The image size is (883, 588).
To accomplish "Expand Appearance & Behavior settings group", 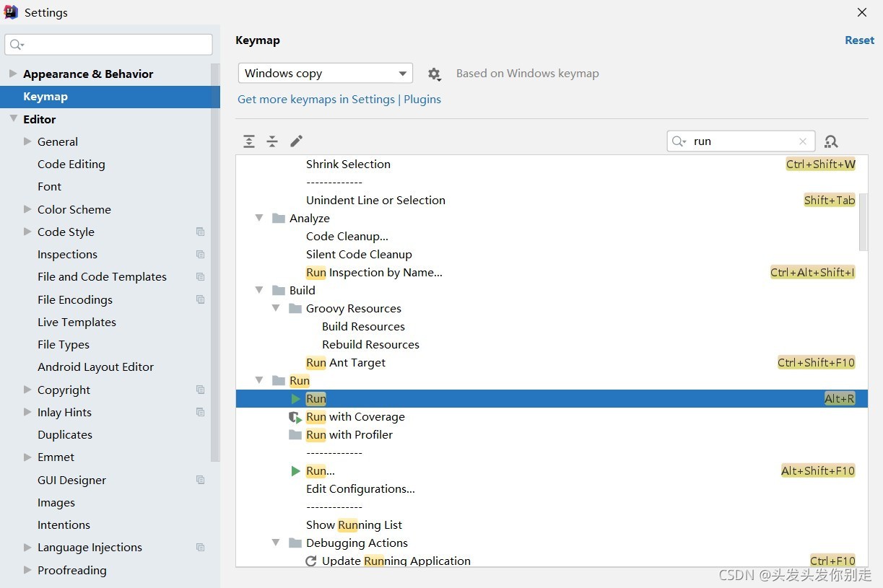I will click(13, 74).
